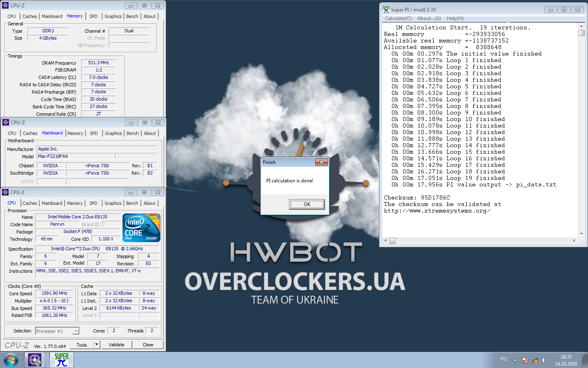Click the CAS# Latency 7.0 clocks value
This screenshot has width=588, height=368.
click(x=98, y=77)
